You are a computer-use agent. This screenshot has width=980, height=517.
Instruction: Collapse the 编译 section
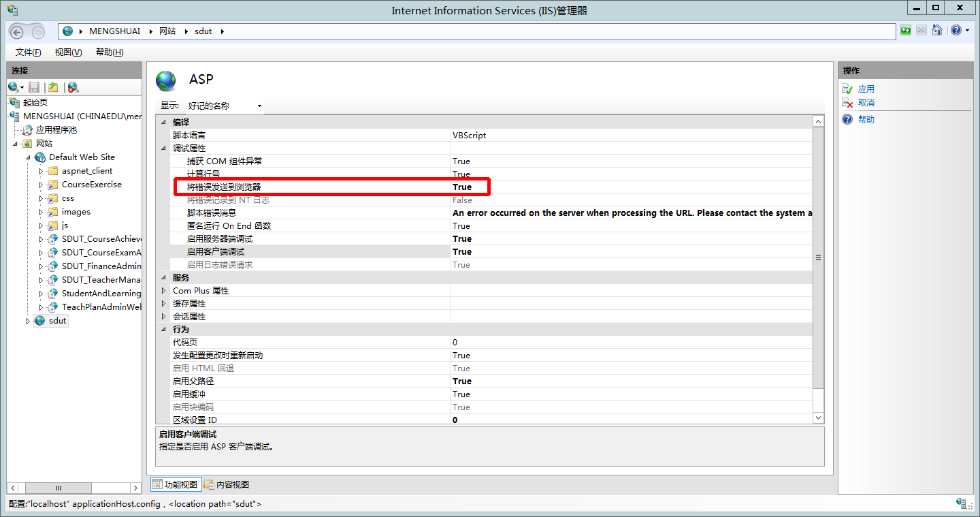click(x=163, y=122)
